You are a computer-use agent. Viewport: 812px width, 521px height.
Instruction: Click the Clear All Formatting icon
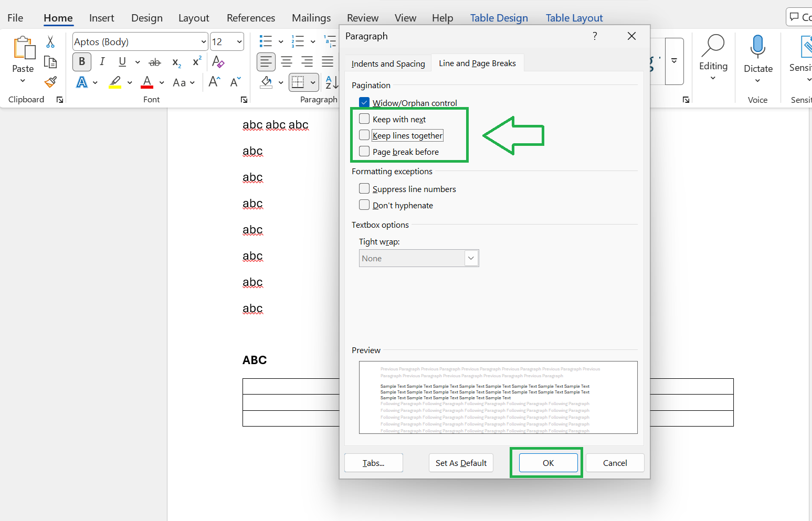[x=218, y=62]
